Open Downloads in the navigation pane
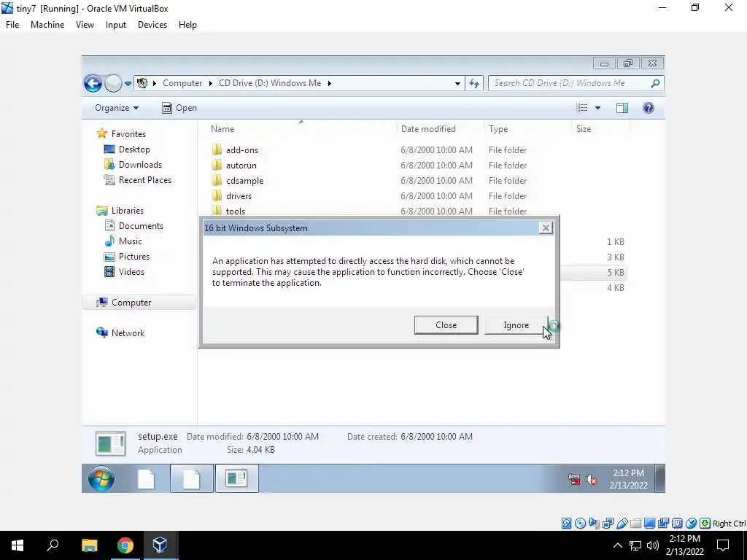Image resolution: width=747 pixels, height=560 pixels. tap(140, 165)
